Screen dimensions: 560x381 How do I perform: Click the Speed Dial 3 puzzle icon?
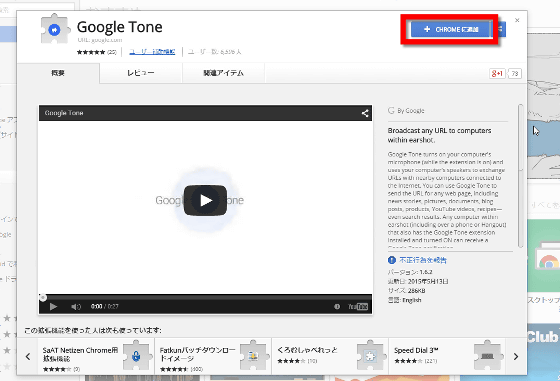pyautogui.click(x=488, y=356)
